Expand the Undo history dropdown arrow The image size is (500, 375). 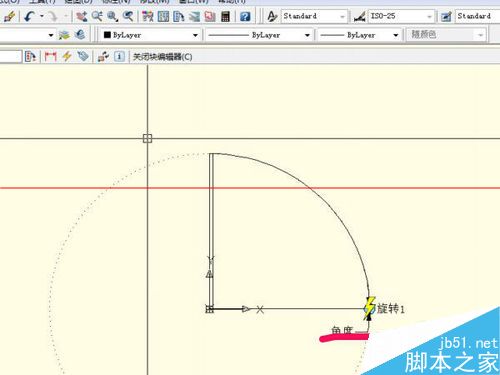click(42, 16)
